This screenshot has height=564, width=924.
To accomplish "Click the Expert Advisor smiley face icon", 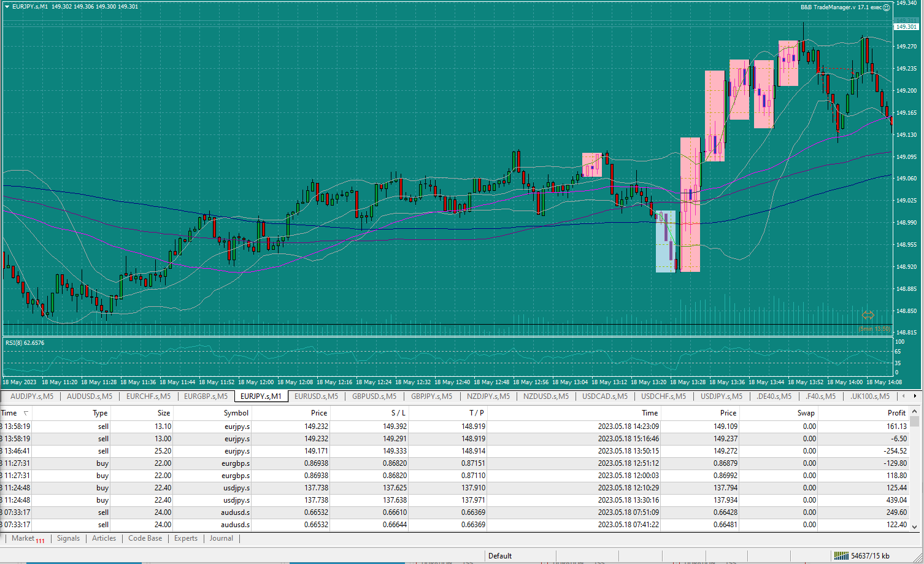I will [x=886, y=7].
